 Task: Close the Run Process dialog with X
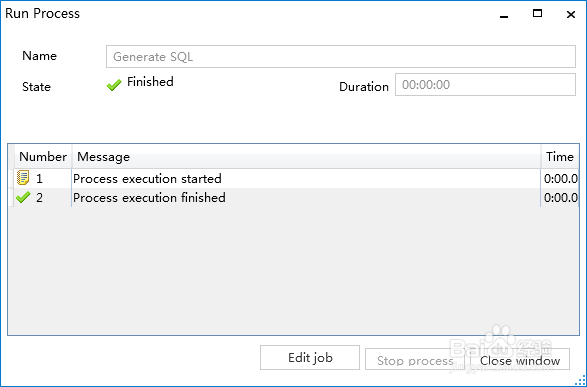[571, 15]
